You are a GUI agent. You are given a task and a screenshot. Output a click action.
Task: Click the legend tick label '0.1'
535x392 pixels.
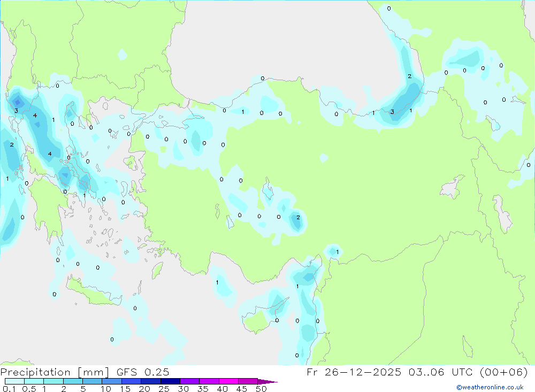click(x=9, y=389)
